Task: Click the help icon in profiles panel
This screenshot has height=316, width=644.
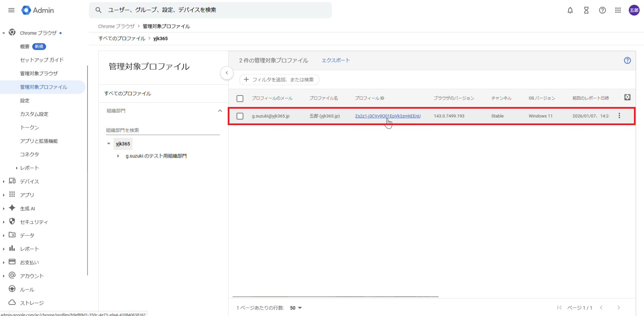Action: click(x=627, y=60)
